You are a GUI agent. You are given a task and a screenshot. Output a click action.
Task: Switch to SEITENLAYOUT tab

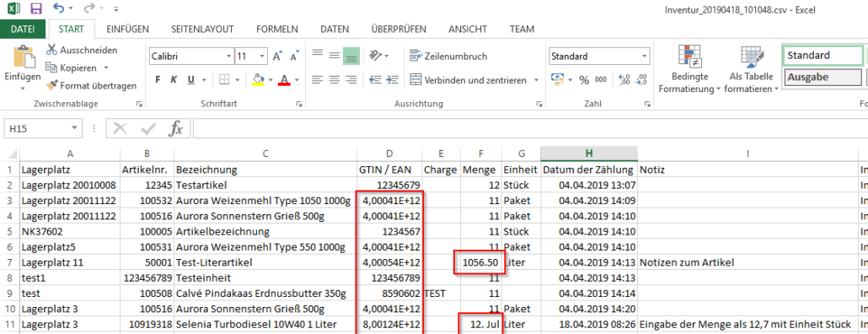[202, 29]
